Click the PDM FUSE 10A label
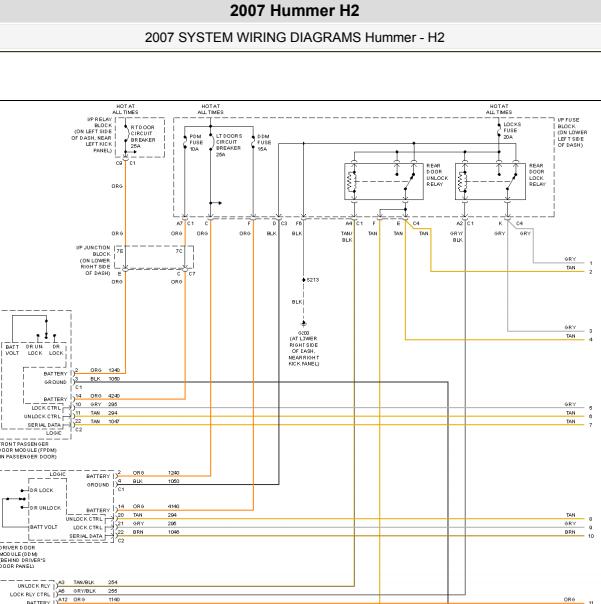The height and width of the screenshot is (604, 601). 196,143
